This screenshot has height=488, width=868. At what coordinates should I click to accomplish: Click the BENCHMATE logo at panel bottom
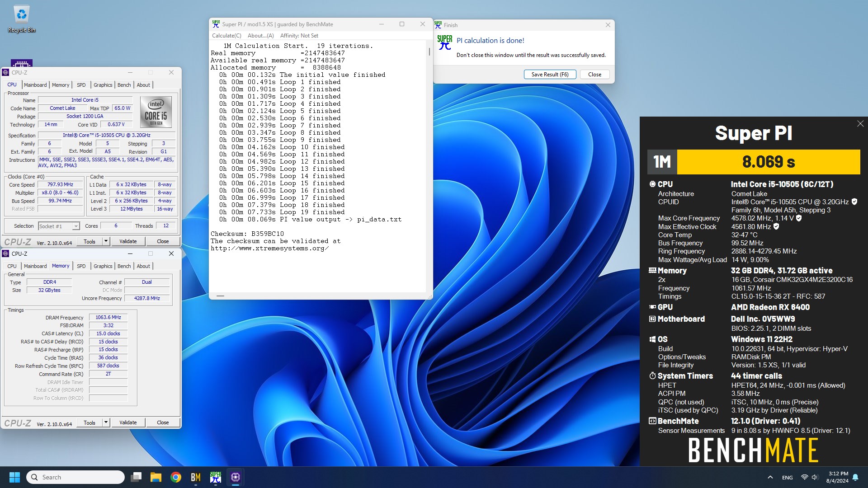click(x=753, y=450)
